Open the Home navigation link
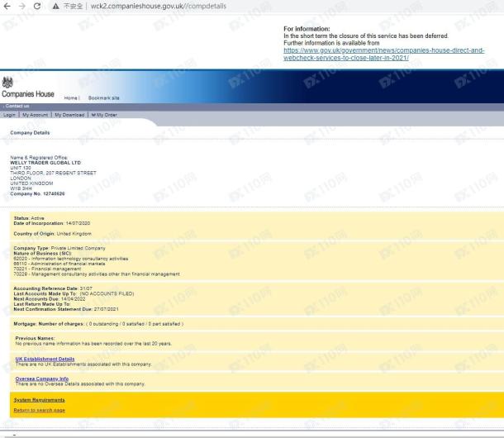This screenshot has width=504, height=438. pos(71,98)
